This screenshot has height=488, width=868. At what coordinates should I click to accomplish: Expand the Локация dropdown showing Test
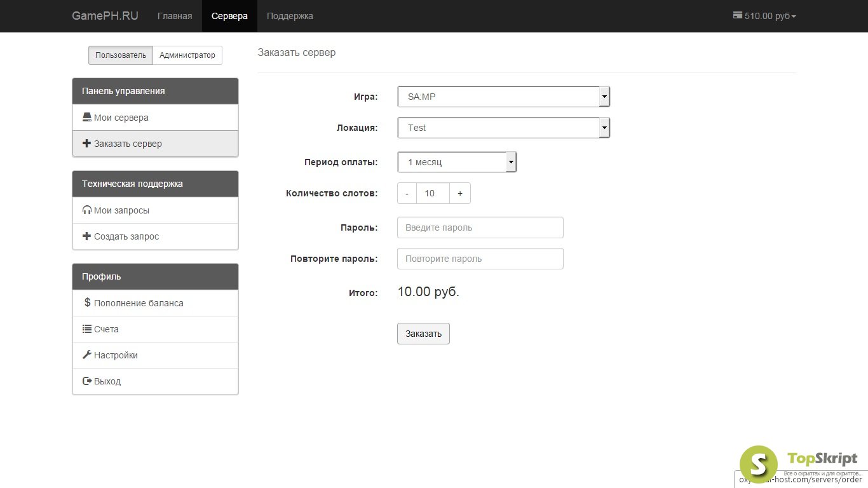503,128
